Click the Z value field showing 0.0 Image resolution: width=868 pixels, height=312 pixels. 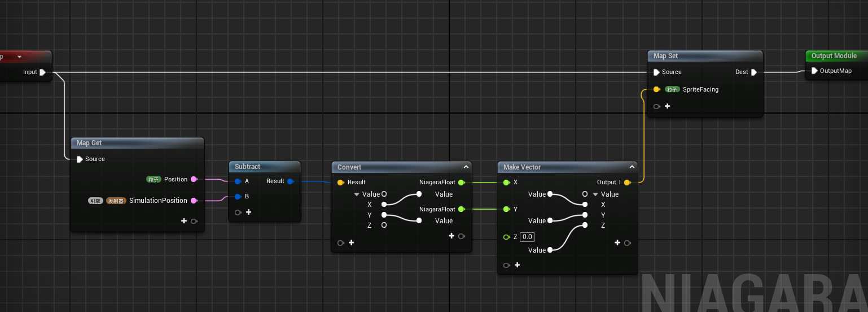click(527, 237)
